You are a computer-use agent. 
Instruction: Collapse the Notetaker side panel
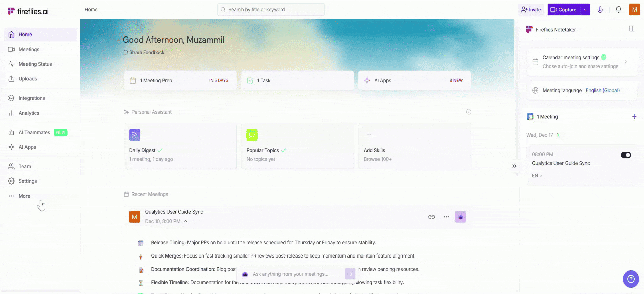click(514, 166)
